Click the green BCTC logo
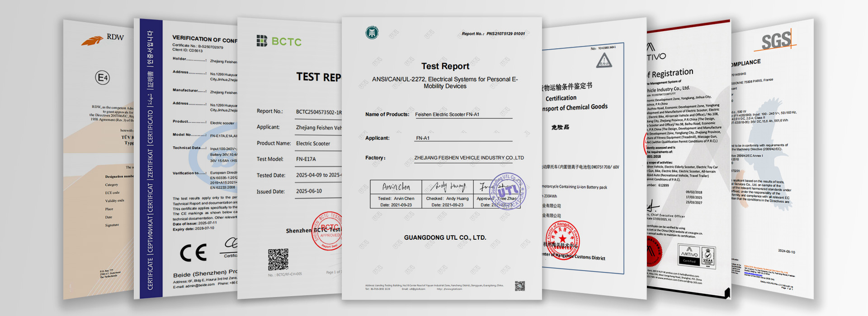The image size is (868, 316). coord(279,42)
